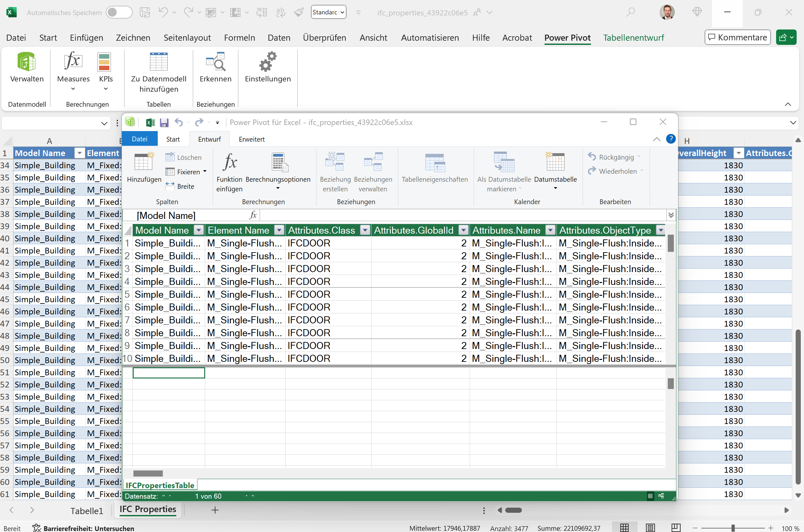Open Tabelleneigenschaften
Image resolution: width=804 pixels, height=532 pixels.
tap(435, 168)
